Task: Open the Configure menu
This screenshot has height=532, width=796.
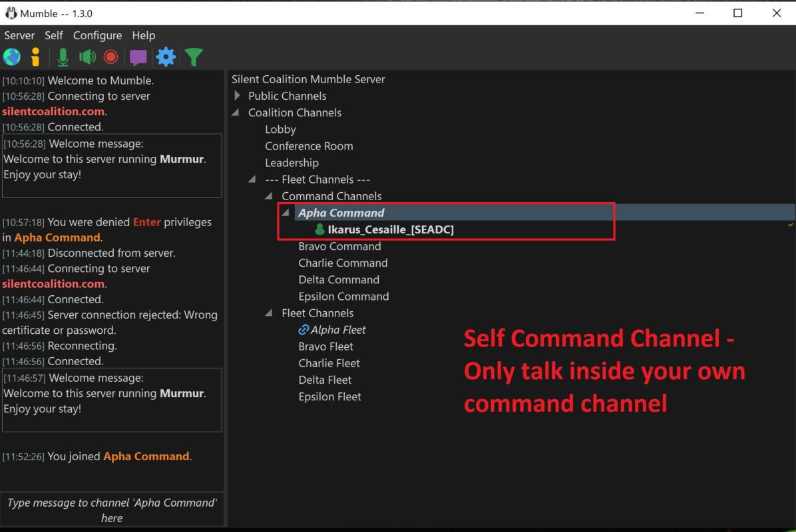Action: pyautogui.click(x=97, y=35)
